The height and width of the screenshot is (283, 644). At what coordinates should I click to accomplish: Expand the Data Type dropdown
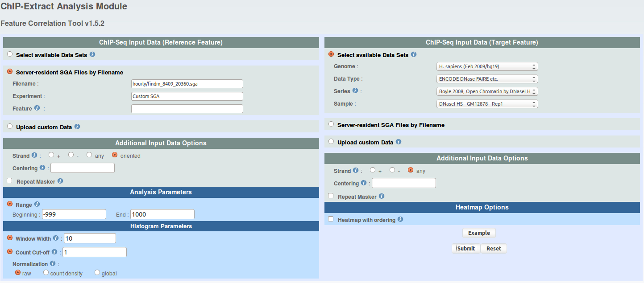point(487,79)
